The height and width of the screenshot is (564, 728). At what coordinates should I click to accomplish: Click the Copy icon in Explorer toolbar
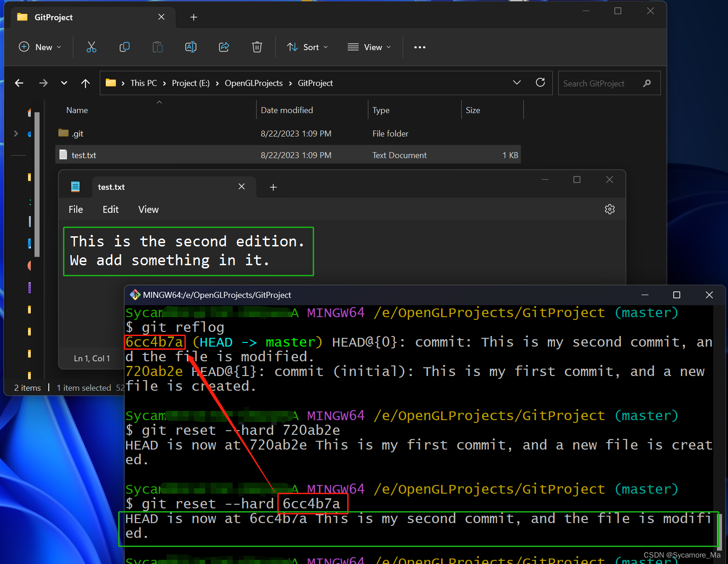pos(125,47)
